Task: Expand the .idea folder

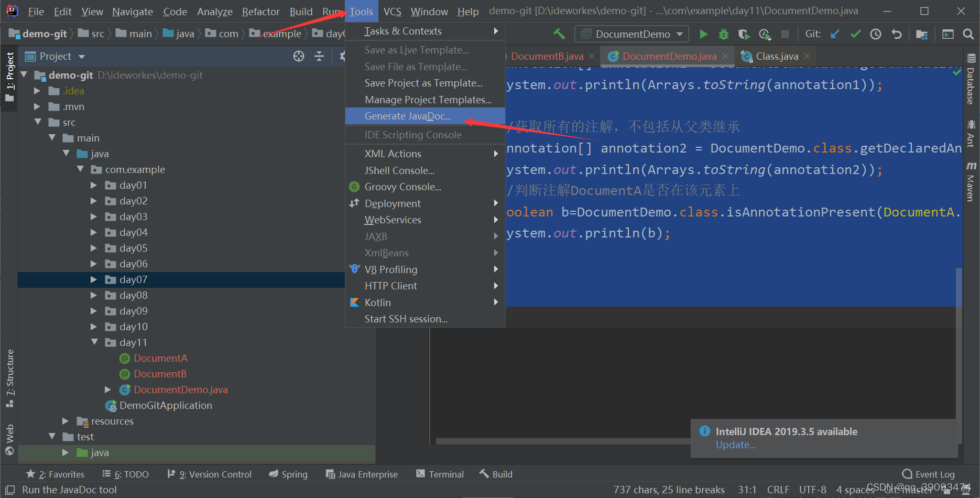Action: (37, 91)
